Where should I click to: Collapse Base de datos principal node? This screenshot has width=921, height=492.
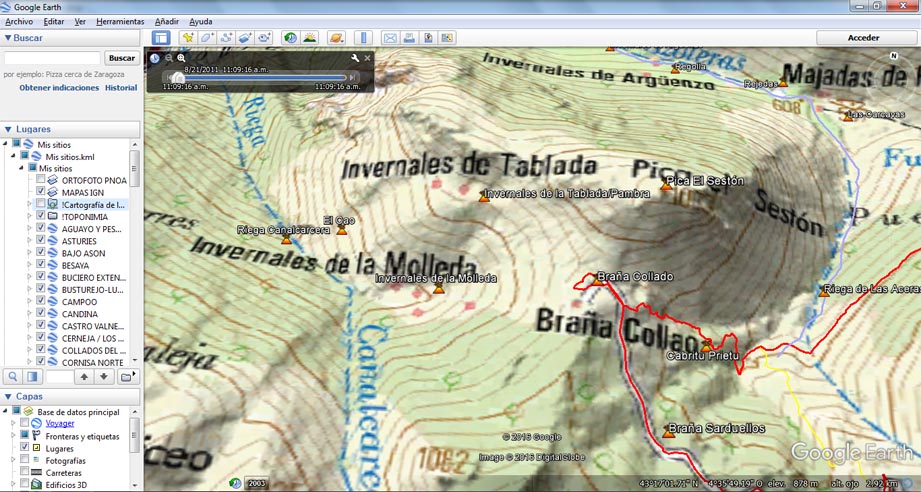5,411
